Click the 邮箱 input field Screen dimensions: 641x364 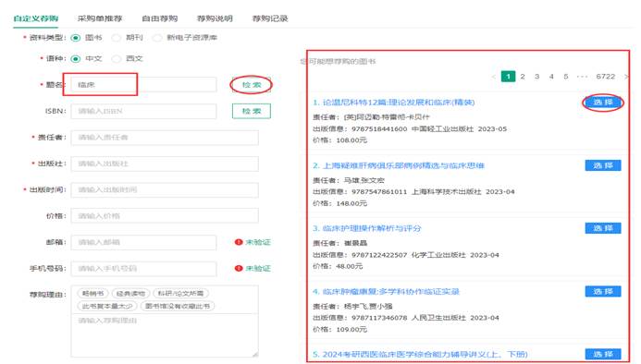point(143,242)
